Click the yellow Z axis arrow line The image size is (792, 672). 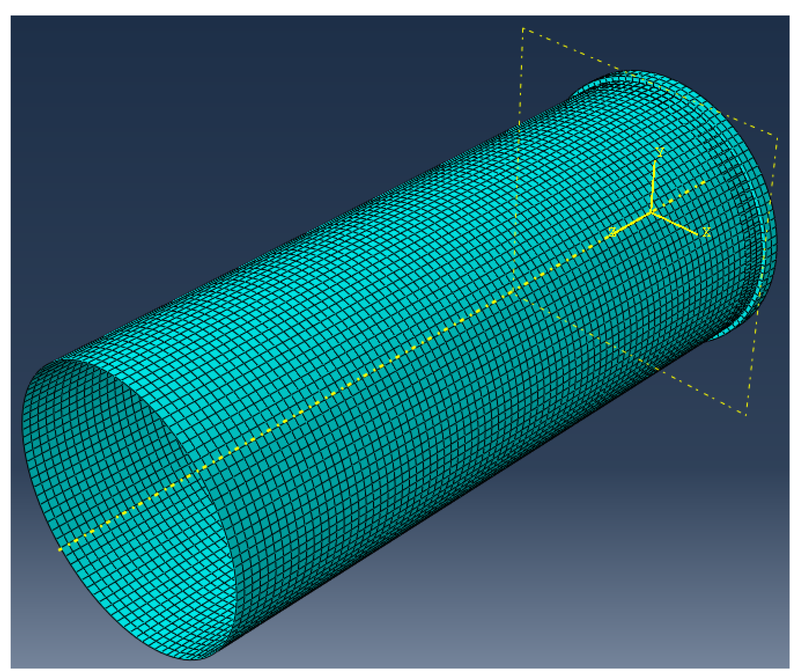pos(632,222)
